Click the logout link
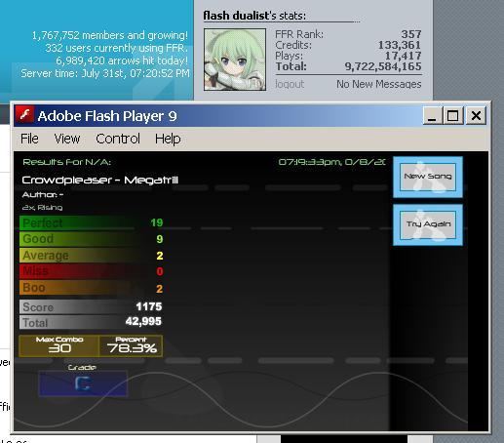The width and height of the screenshot is (504, 443). (290, 84)
